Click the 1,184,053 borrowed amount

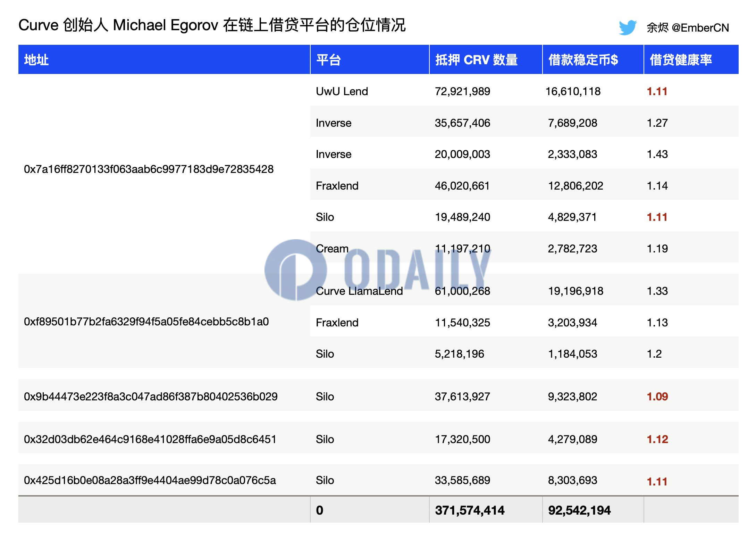[572, 354]
